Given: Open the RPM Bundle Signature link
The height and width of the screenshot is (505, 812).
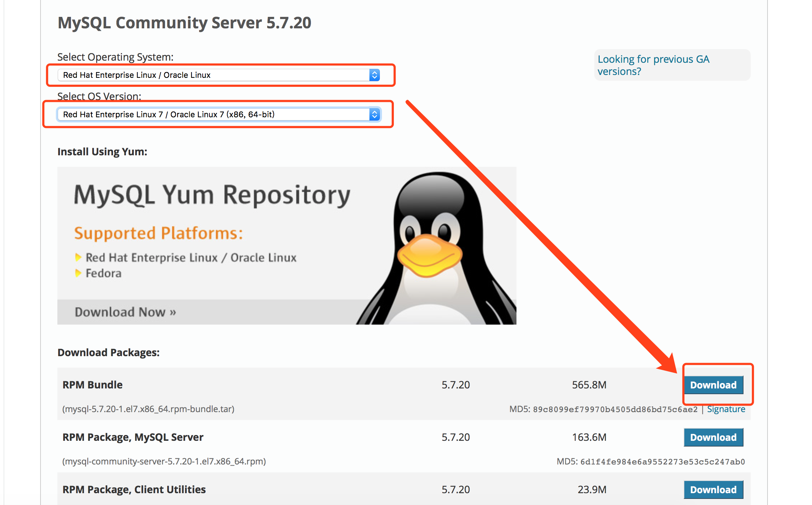Looking at the screenshot, I should (726, 409).
